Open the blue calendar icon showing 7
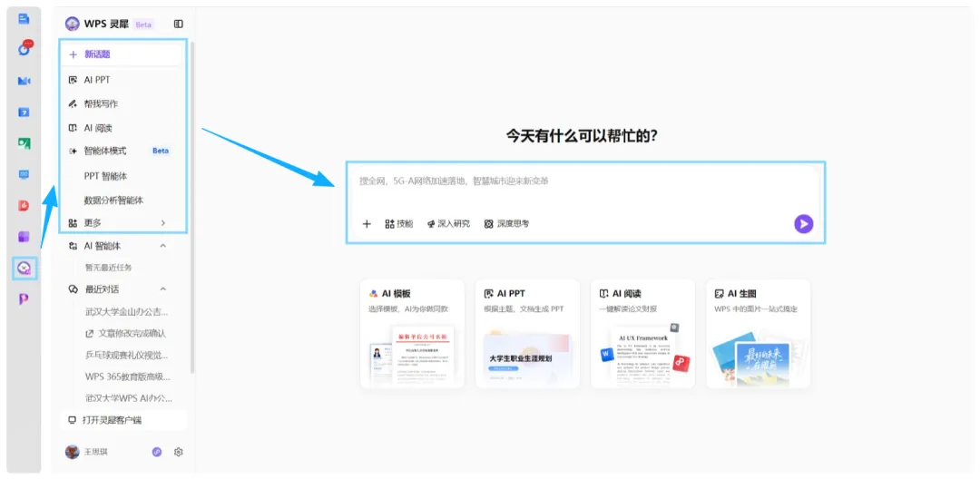This screenshot has height=479, width=980. click(x=24, y=112)
